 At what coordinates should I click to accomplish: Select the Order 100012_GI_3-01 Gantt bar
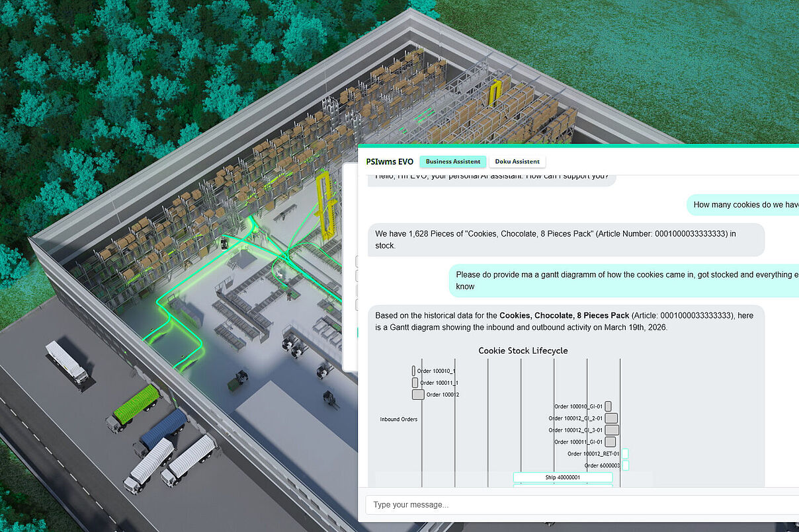tap(612, 430)
